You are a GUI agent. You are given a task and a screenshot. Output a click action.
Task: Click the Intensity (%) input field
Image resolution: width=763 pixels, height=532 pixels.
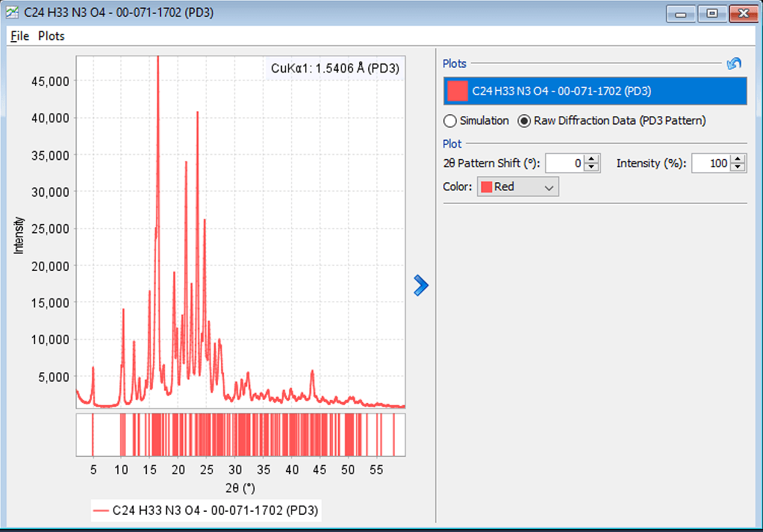point(713,163)
